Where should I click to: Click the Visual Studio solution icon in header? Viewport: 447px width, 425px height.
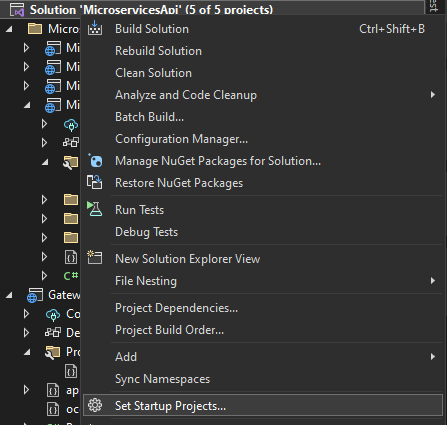pos(17,9)
